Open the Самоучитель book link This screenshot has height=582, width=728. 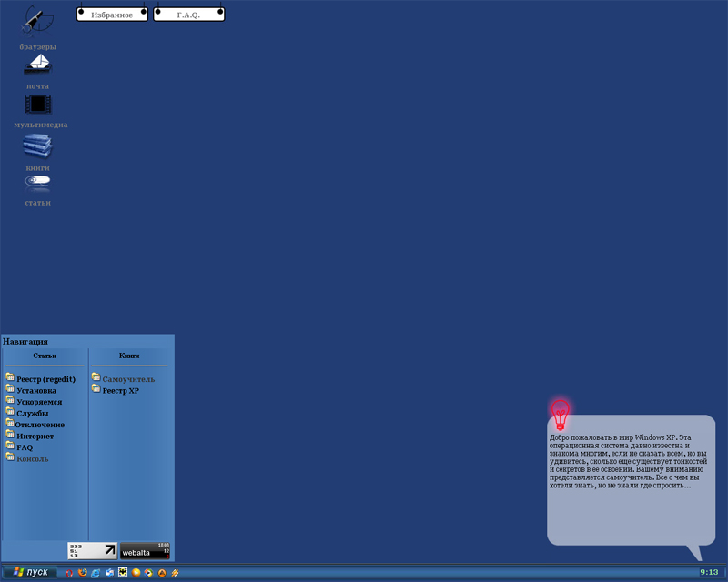coord(128,379)
